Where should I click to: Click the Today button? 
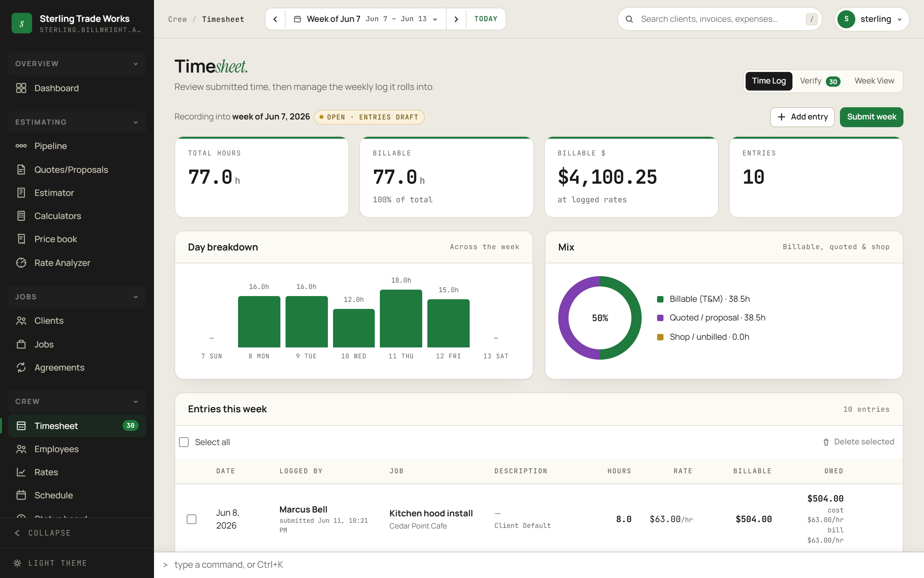486,19
